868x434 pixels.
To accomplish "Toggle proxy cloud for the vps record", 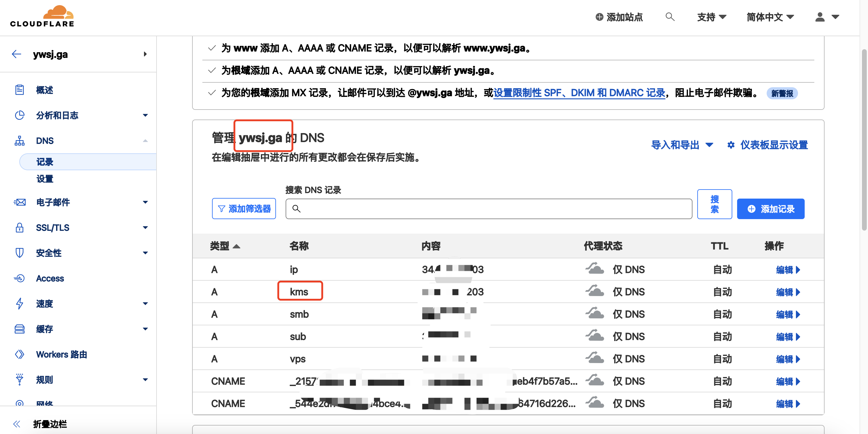I will [x=594, y=358].
